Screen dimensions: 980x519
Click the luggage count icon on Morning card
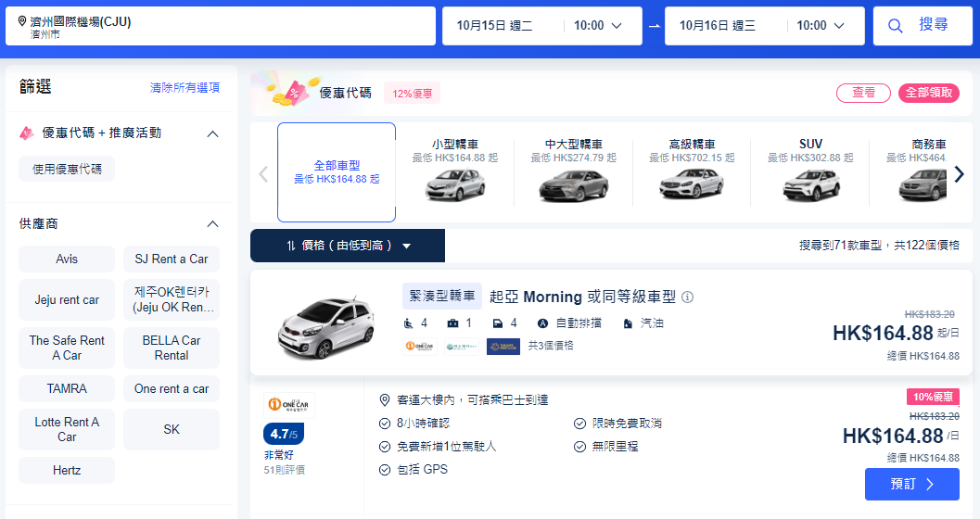[x=453, y=323]
